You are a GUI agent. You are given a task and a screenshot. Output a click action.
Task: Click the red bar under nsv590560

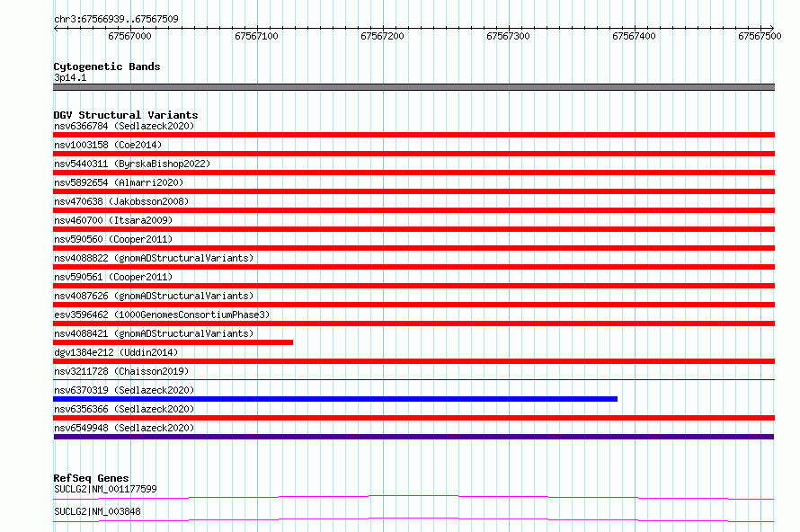click(413, 248)
